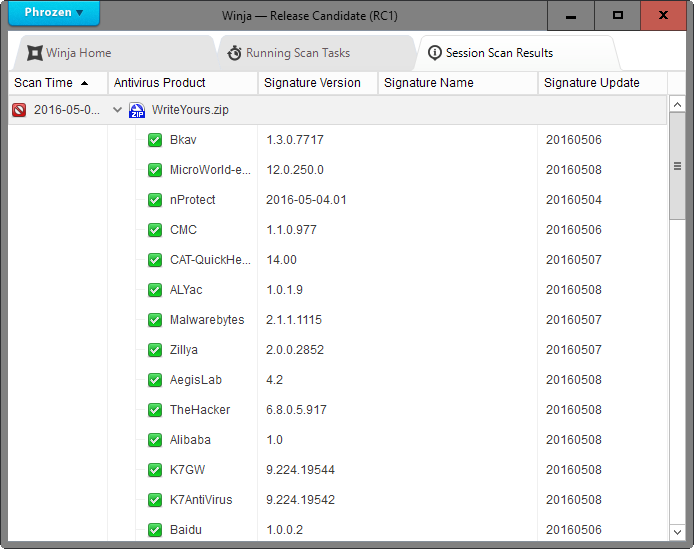Click the green check icon for AegisLab
Viewport: 694px width, 549px height.
155,380
